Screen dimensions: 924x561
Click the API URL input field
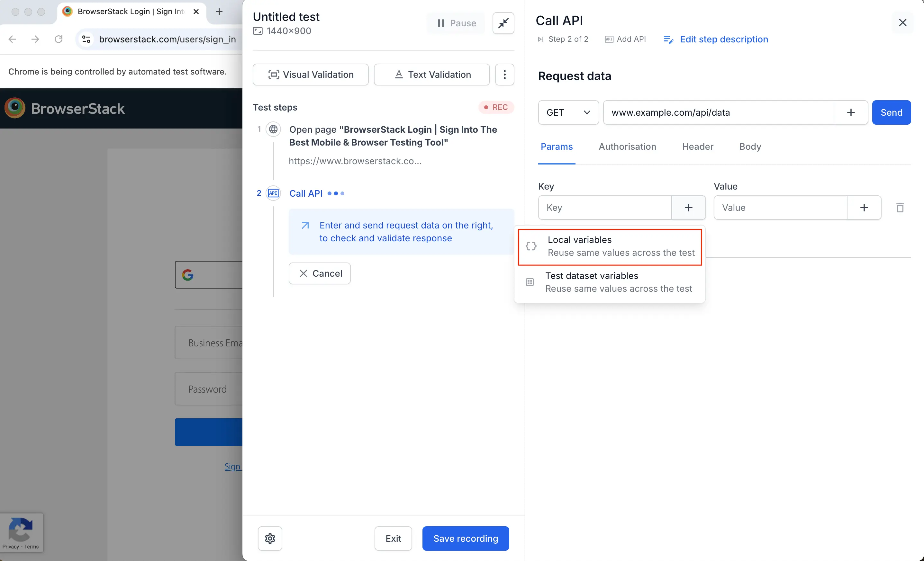pos(718,112)
